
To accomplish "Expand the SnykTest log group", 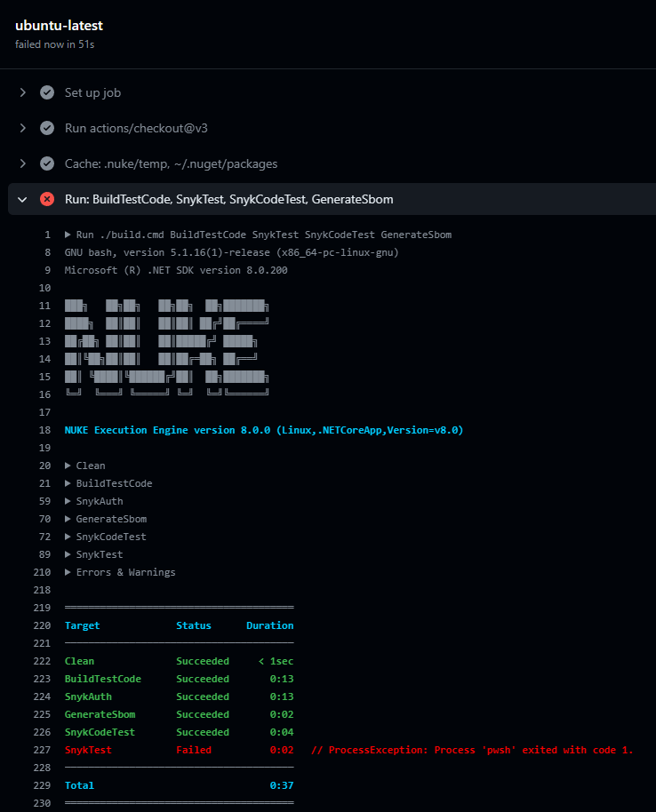I will coord(69,554).
